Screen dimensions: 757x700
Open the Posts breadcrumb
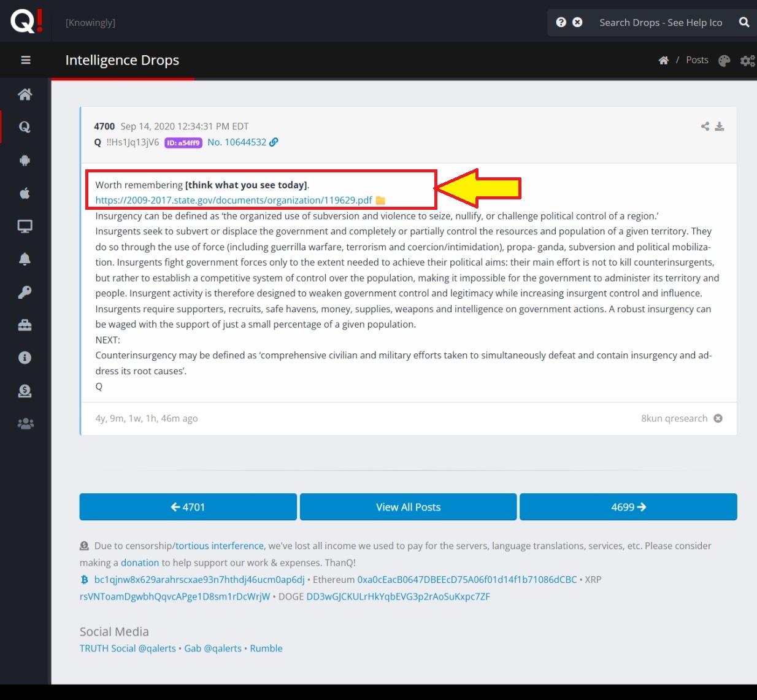(x=697, y=60)
